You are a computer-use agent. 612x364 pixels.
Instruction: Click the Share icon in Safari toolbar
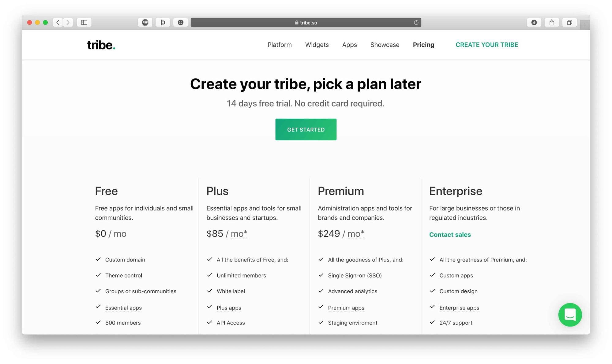552,22
